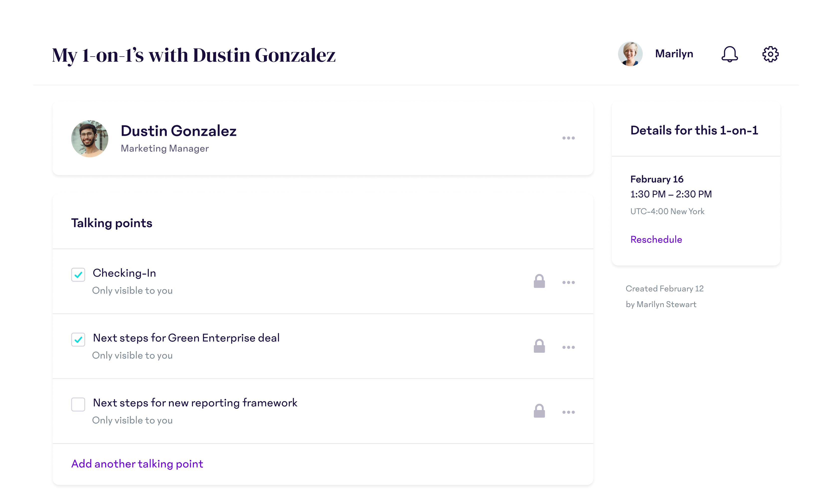This screenshot has width=827, height=504.
Task: Uncheck the Checking-In talking point
Action: tap(78, 274)
